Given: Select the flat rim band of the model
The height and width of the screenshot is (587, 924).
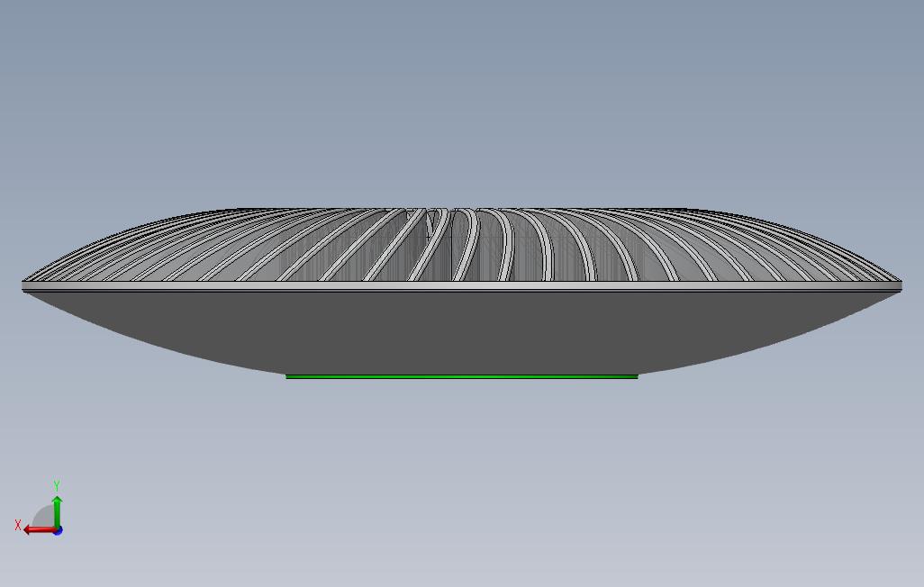Looking at the screenshot, I should click(461, 285).
